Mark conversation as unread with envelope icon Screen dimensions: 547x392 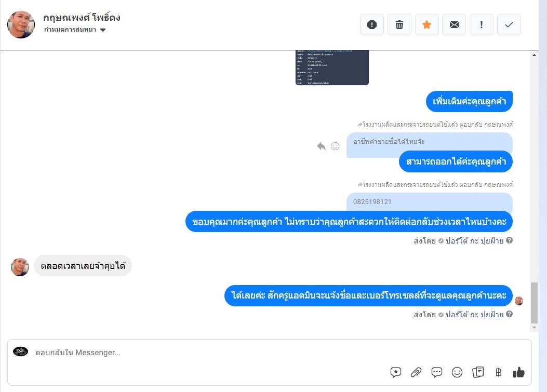point(454,25)
